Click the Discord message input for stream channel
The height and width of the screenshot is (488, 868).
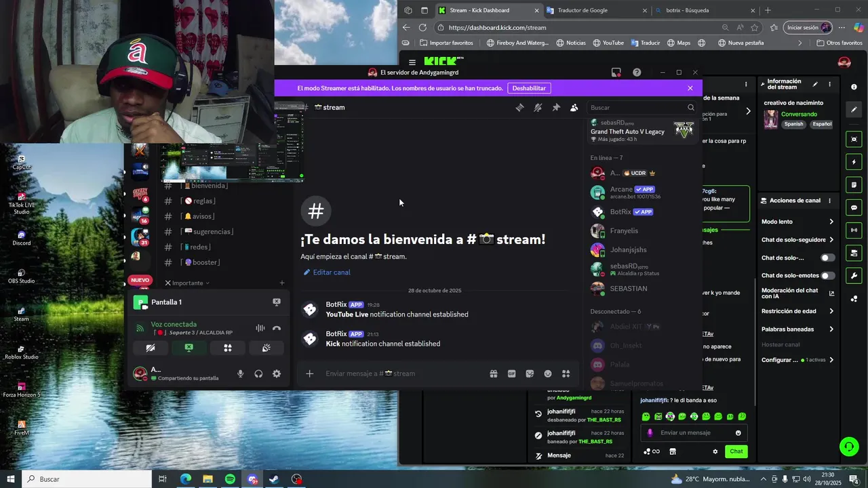click(x=403, y=373)
